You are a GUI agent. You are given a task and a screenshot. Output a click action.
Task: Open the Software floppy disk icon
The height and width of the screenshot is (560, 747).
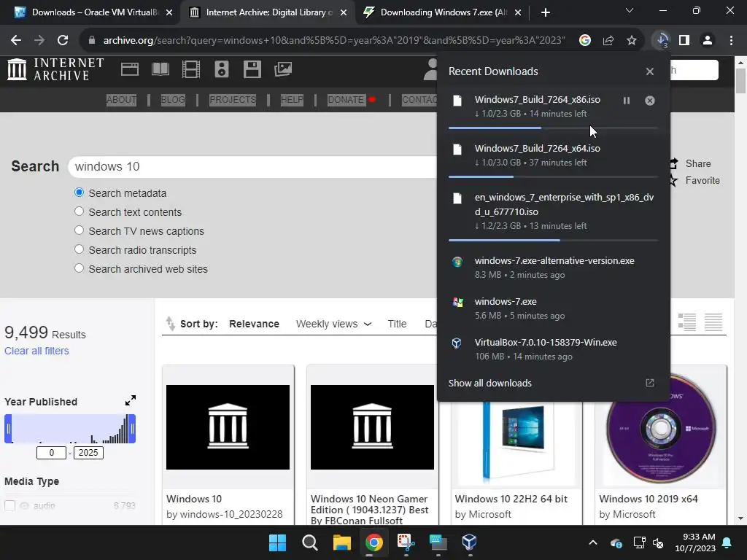tap(252, 69)
